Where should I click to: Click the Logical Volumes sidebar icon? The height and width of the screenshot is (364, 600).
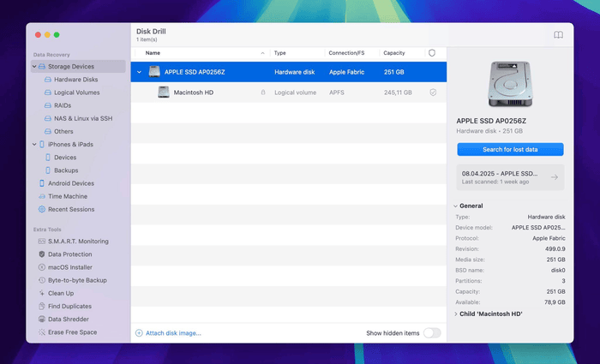48,92
